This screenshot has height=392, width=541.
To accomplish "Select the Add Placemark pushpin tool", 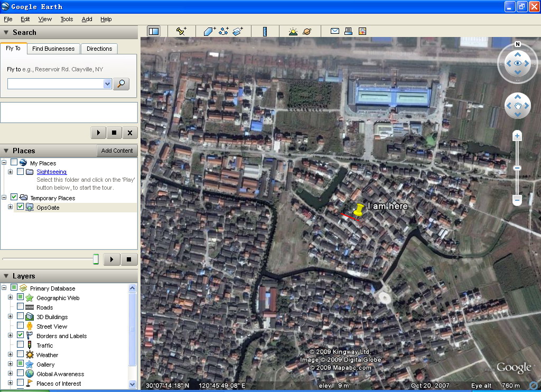I will (181, 31).
